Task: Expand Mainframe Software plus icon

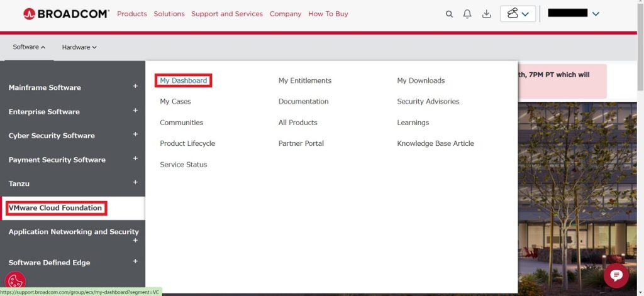Action: (135, 86)
